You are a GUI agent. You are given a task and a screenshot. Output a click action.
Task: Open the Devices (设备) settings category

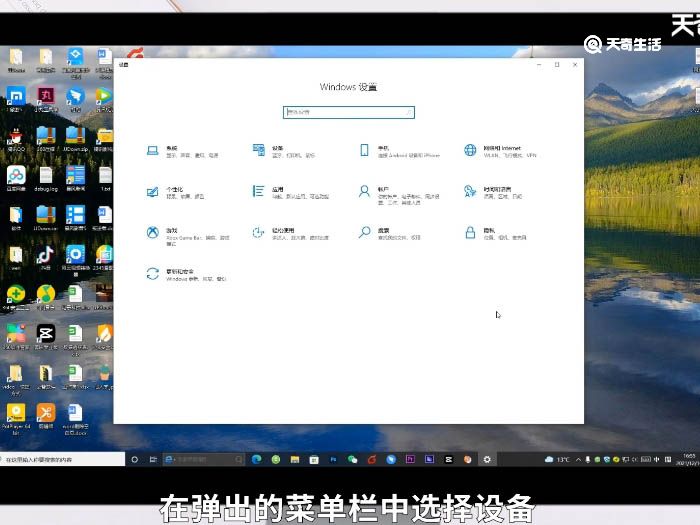pyautogui.click(x=278, y=151)
